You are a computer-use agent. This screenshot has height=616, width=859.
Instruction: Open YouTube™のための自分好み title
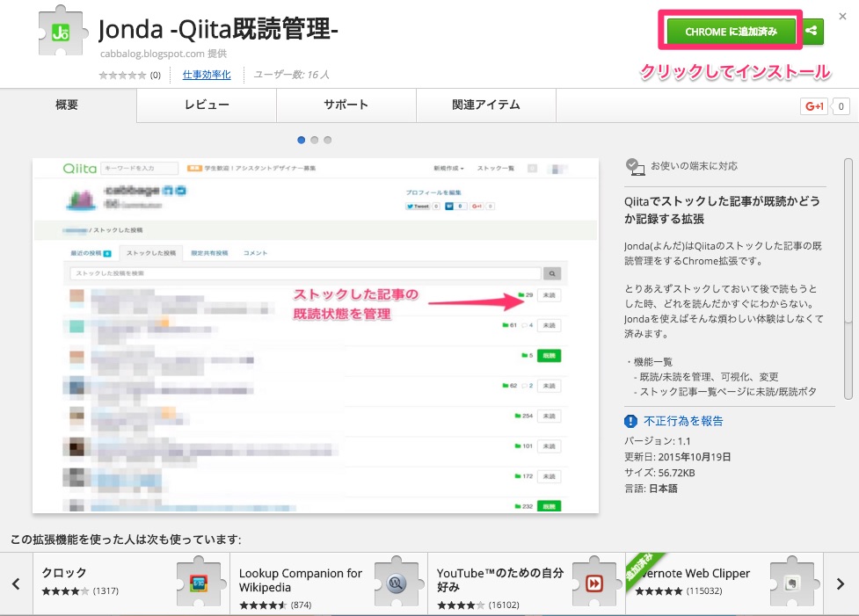pos(499,580)
